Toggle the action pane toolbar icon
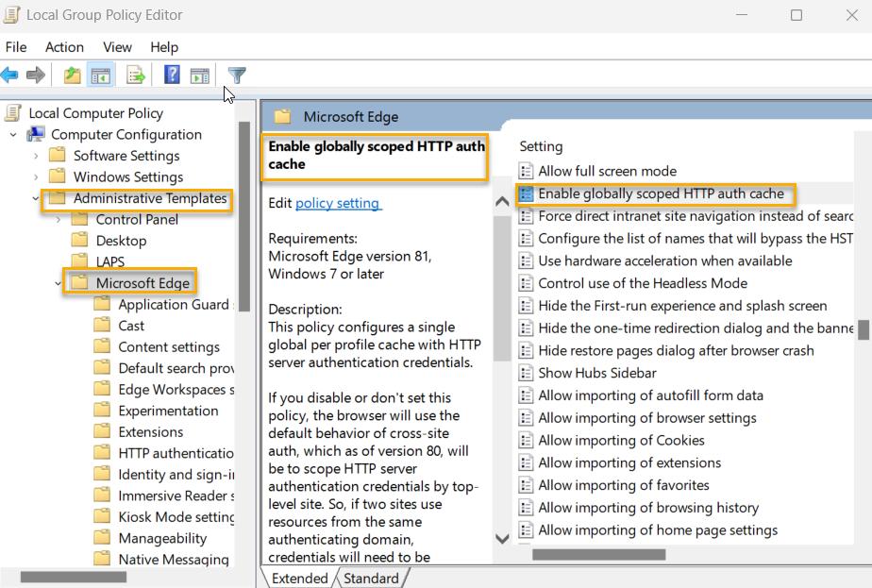872x588 pixels. 200,75
